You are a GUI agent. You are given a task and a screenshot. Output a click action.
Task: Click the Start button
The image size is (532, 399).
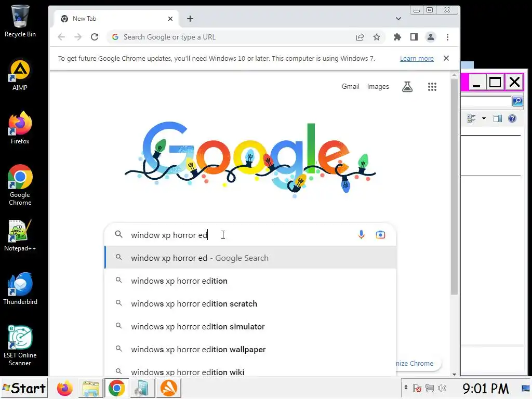pos(24,388)
